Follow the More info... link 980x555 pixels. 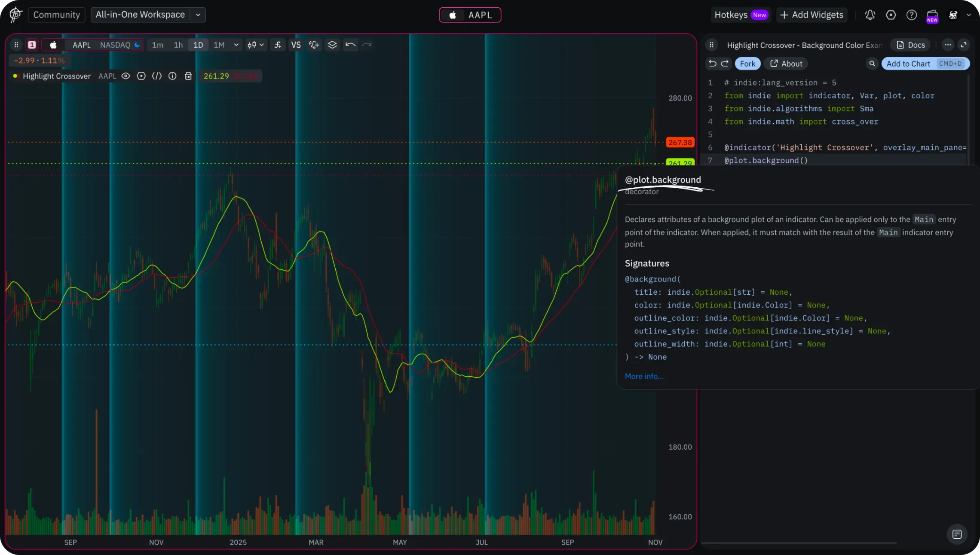[644, 376]
